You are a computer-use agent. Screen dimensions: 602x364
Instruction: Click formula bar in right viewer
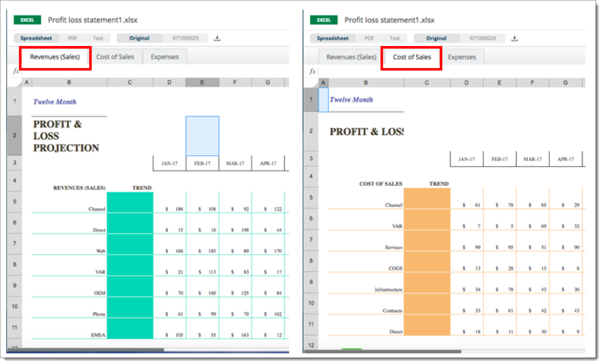(452, 71)
